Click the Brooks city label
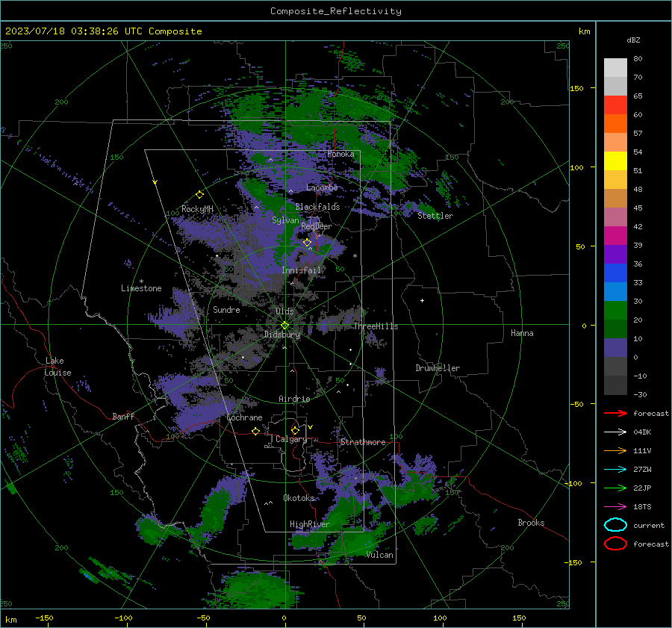The image size is (672, 628). click(531, 523)
